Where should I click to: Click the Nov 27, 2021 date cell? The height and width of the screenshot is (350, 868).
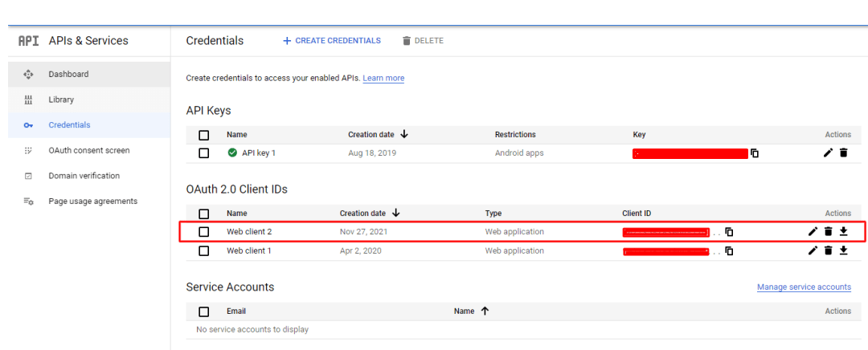point(364,232)
